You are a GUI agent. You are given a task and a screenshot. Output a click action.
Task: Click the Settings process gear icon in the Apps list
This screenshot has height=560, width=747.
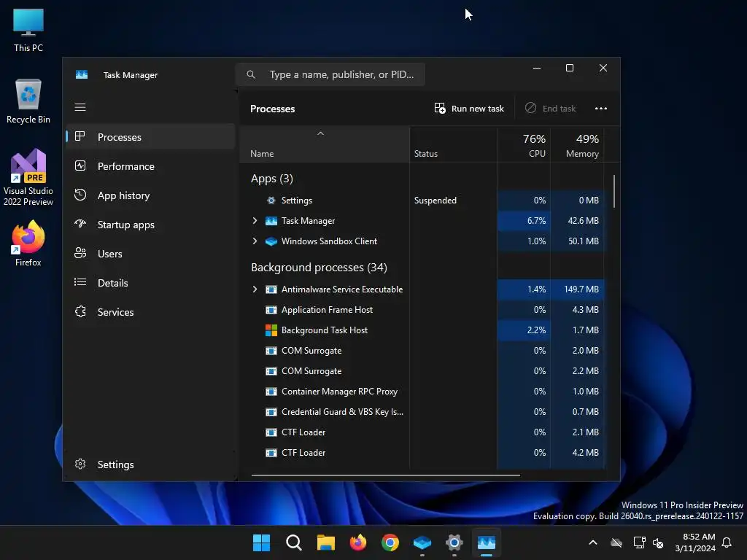click(x=271, y=201)
